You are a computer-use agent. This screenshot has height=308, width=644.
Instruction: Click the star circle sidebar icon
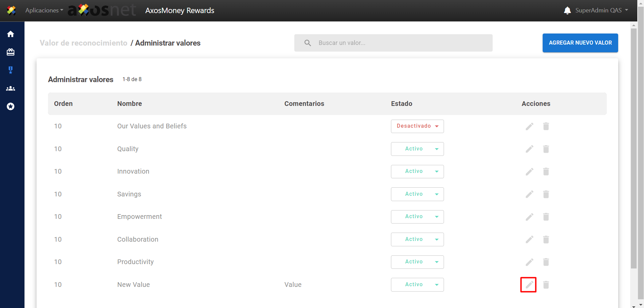click(x=11, y=107)
